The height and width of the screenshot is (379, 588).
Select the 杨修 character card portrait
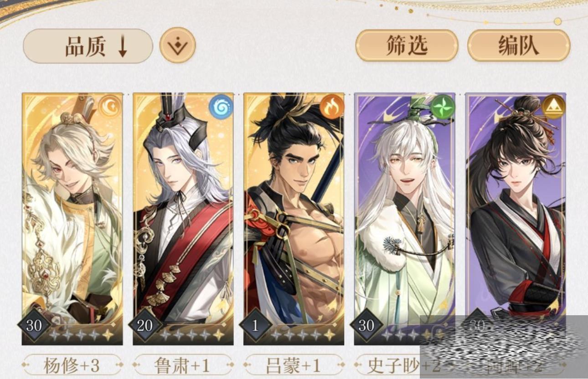click(x=72, y=219)
